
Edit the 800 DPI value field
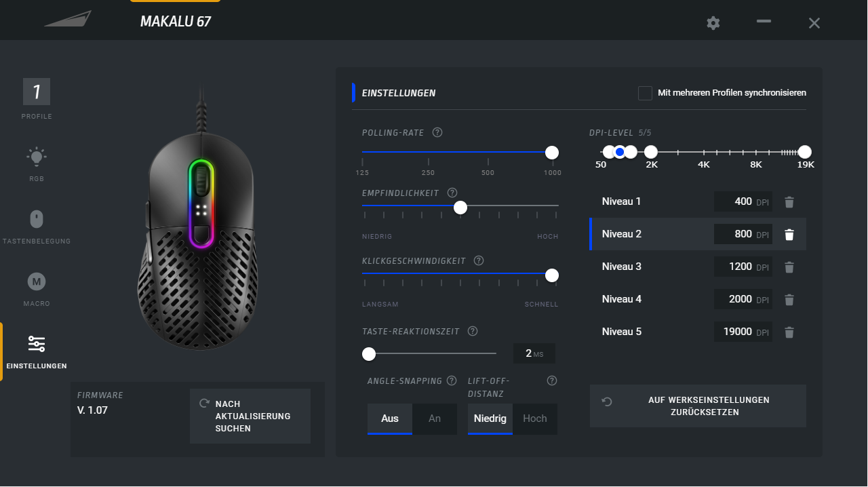click(x=743, y=234)
